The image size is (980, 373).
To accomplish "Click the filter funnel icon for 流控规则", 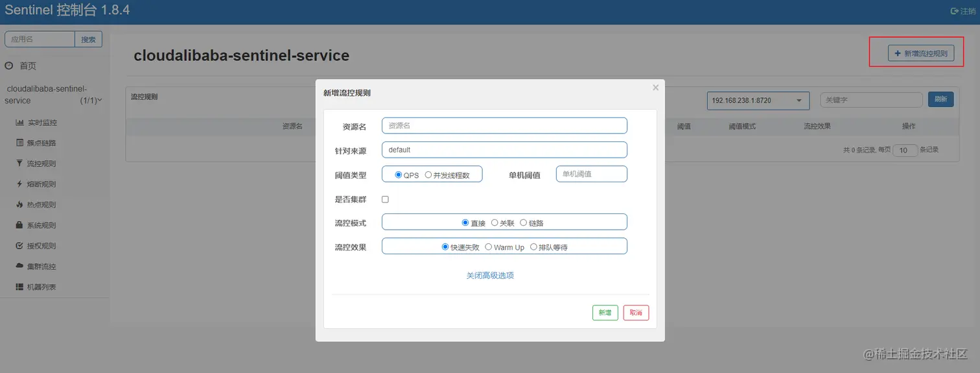I will coord(20,163).
